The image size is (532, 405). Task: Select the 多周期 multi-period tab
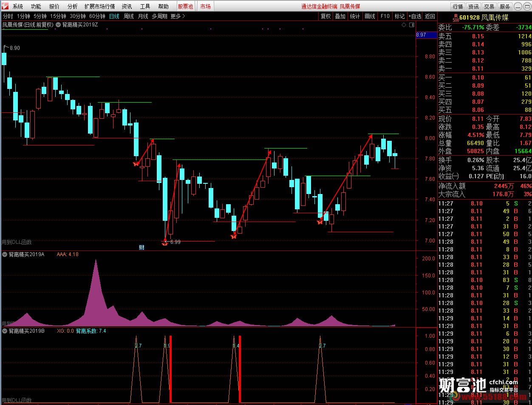click(x=160, y=16)
